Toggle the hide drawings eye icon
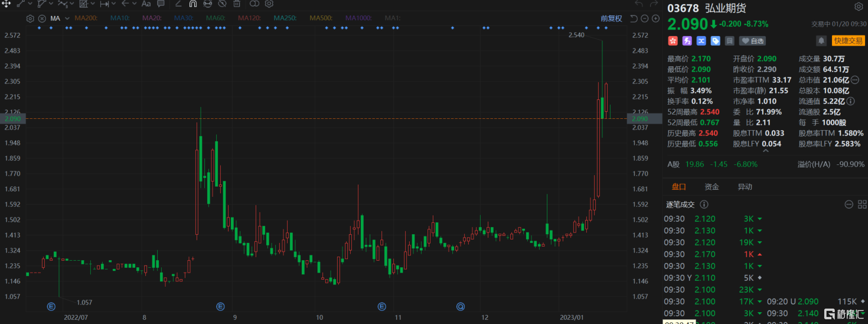 [223, 4]
